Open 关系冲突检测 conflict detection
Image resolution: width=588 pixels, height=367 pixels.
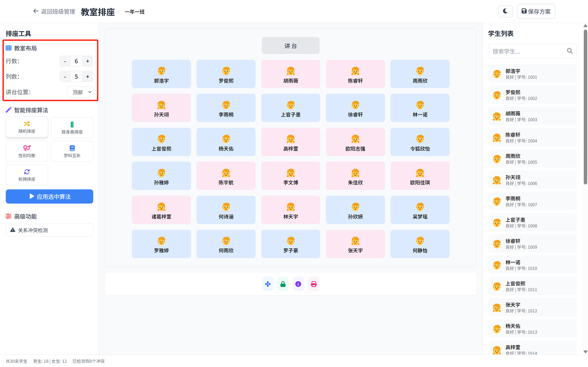click(x=50, y=230)
